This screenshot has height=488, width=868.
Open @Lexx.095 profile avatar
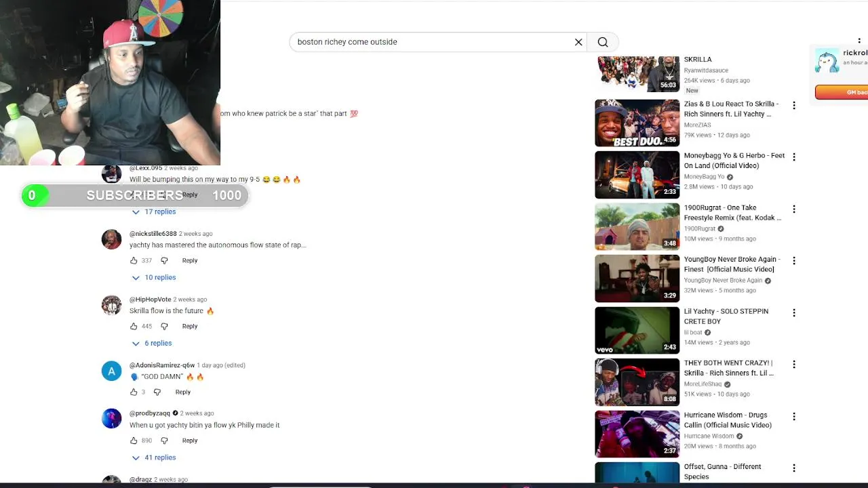111,174
